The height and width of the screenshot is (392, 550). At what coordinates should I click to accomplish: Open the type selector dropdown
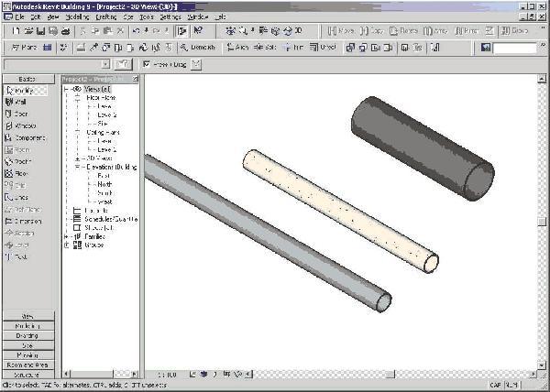[105, 64]
